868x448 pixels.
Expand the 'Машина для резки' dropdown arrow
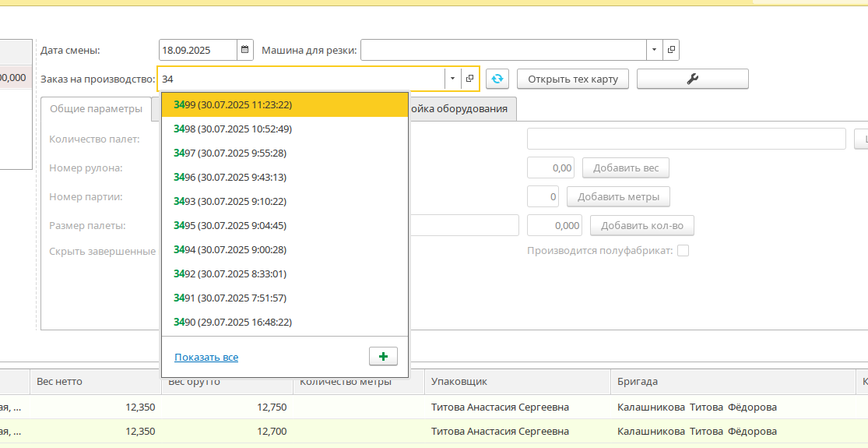click(653, 50)
